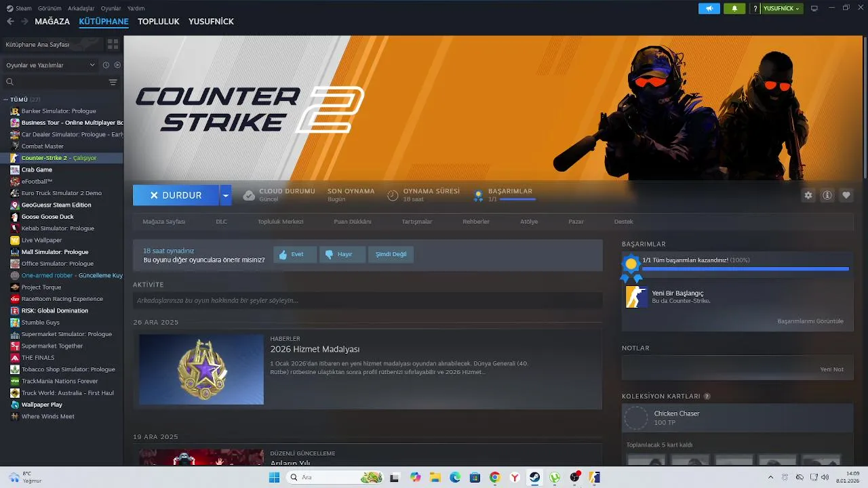This screenshot has height=488, width=868.
Task: Switch to Big Picture mode monitor icon
Action: click(x=814, y=8)
